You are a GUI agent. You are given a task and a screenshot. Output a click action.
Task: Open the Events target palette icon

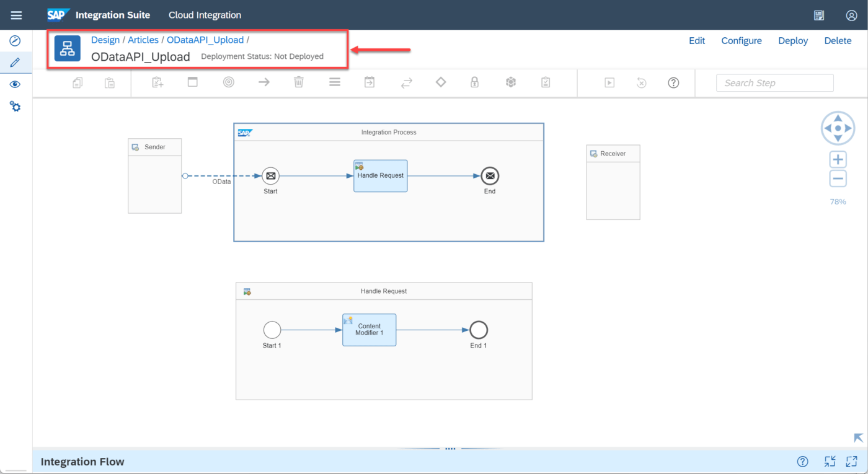click(x=229, y=82)
